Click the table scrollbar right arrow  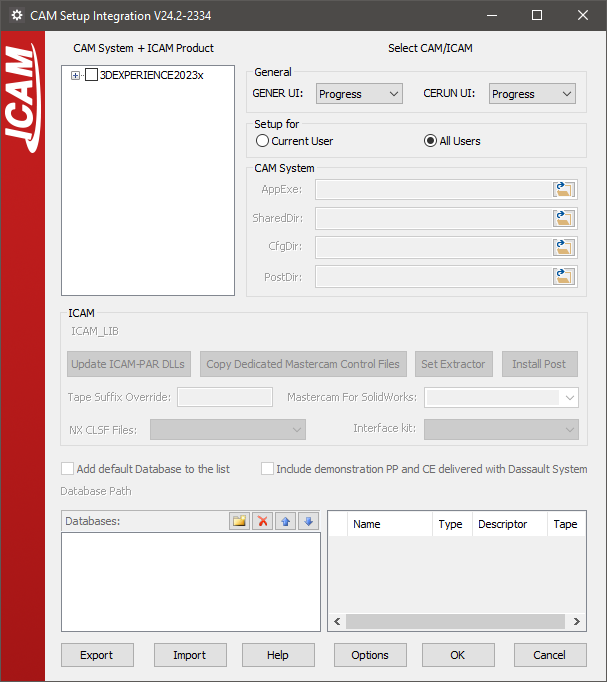point(577,621)
